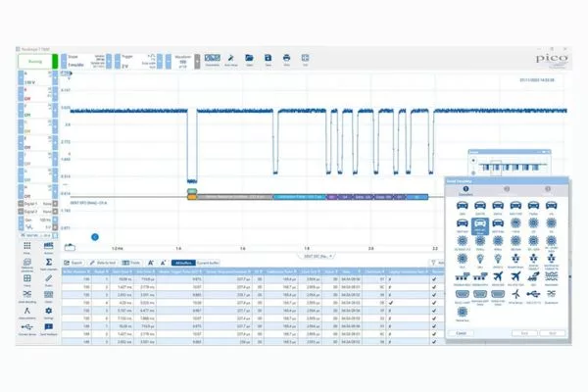Click Next in the Serial Decoding dialog
The width and height of the screenshot is (588, 392).
[553, 333]
